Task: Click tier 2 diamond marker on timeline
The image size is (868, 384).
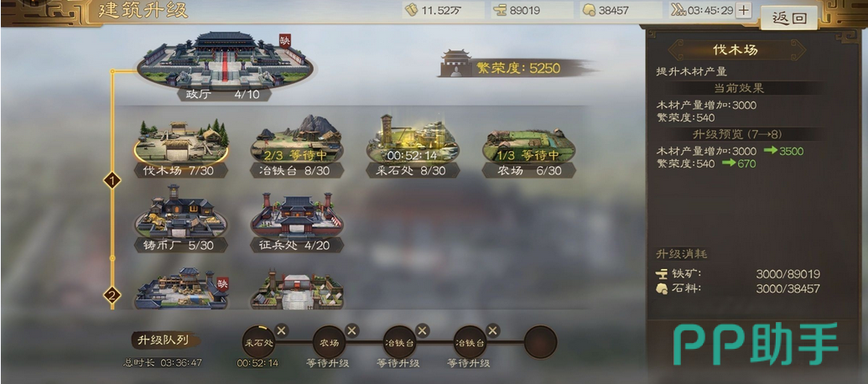Action: 112,295
